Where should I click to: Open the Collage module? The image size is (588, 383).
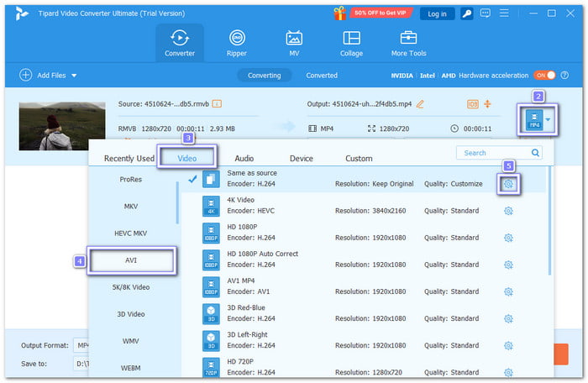(x=351, y=43)
